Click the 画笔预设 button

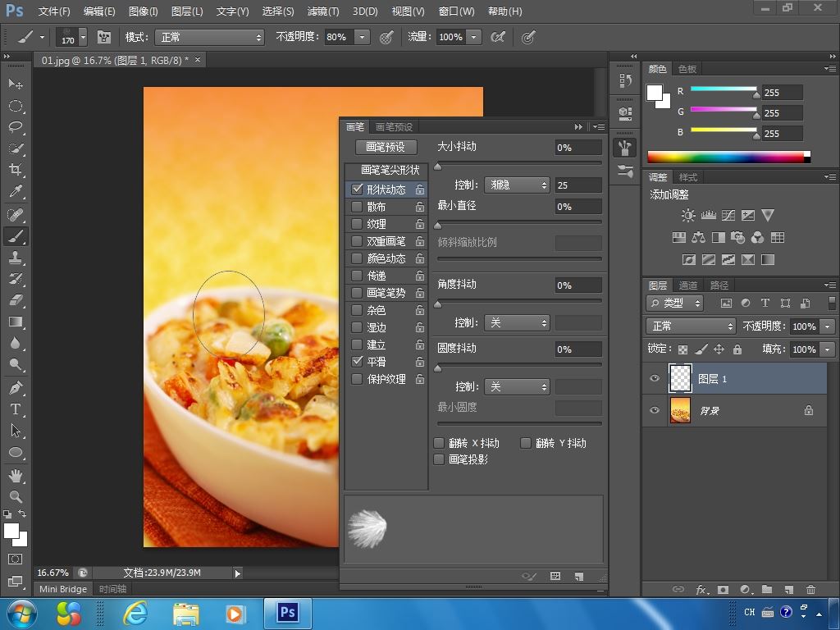(386, 147)
